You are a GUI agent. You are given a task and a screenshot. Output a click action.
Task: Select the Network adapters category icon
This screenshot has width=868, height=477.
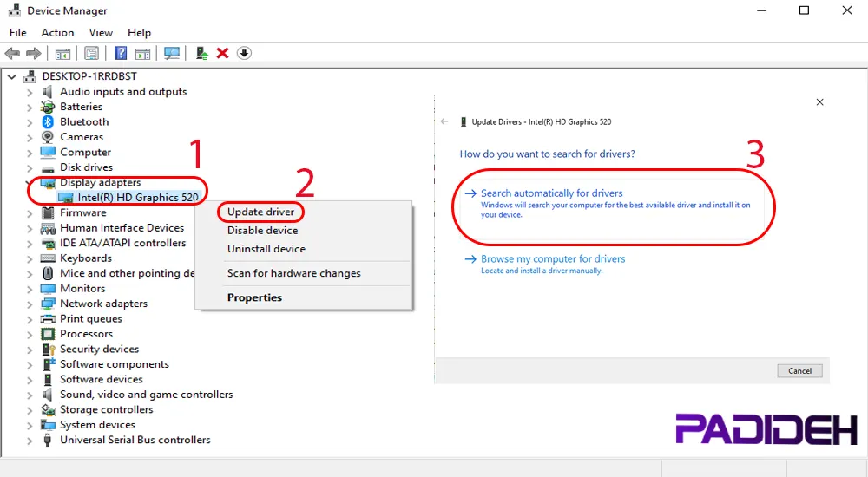(48, 304)
